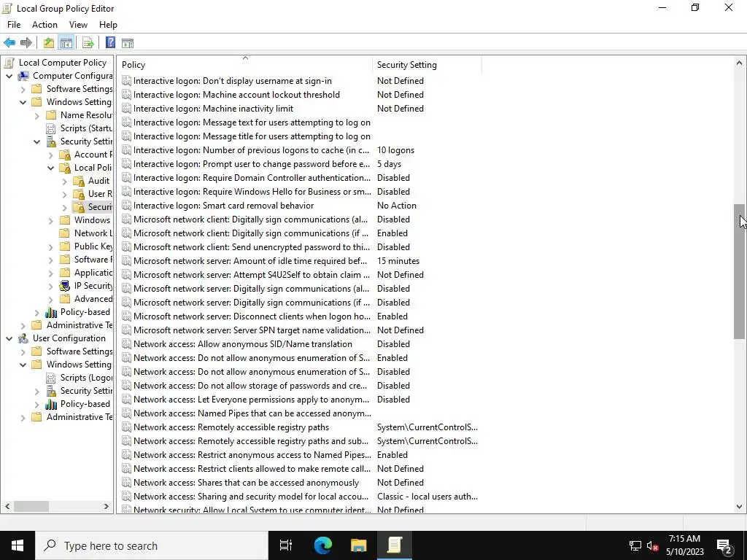
Task: Click the Up one level folder icon
Action: [x=49, y=43]
